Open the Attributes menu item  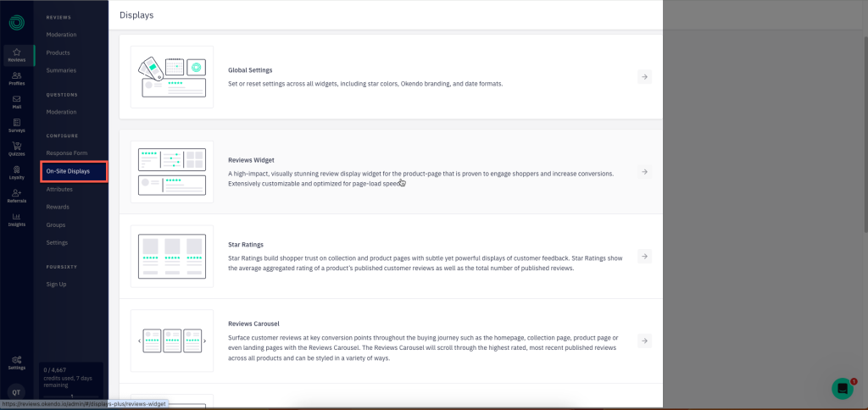pos(59,189)
